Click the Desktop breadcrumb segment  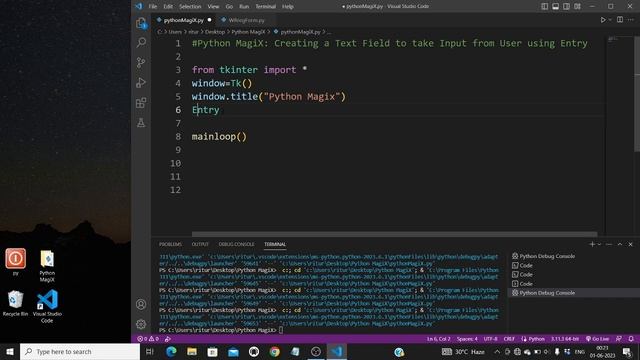coord(215,31)
